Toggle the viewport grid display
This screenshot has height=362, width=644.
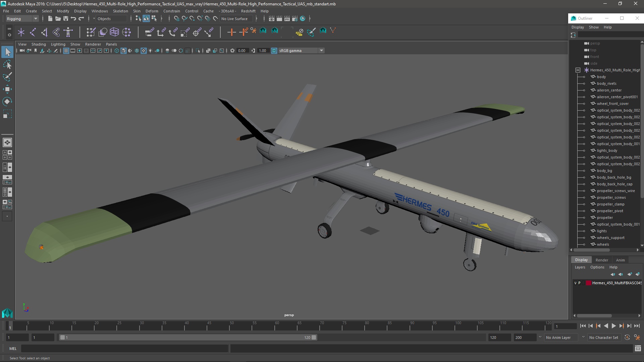(66, 51)
